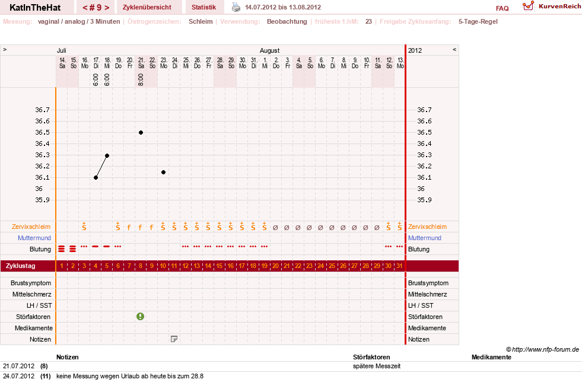
Task: Click the f mucus symbol on cycle day 9
Action: 152,227
